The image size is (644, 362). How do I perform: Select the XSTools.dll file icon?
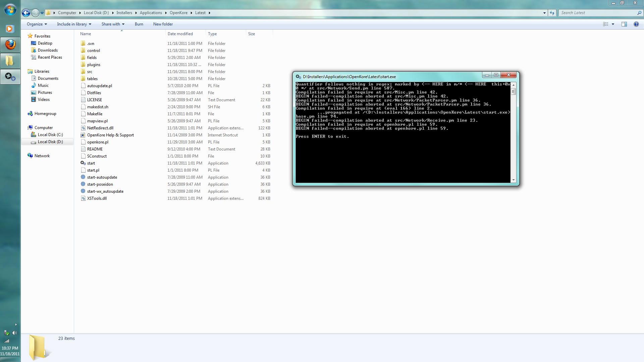pyautogui.click(x=83, y=198)
